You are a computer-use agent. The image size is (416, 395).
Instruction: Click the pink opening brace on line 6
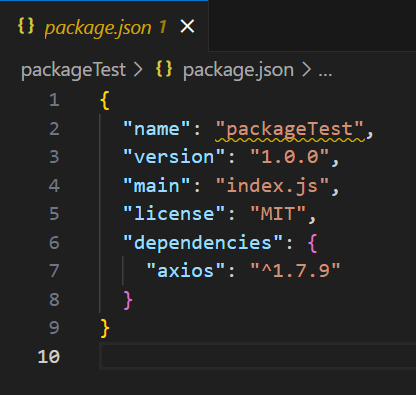click(312, 243)
